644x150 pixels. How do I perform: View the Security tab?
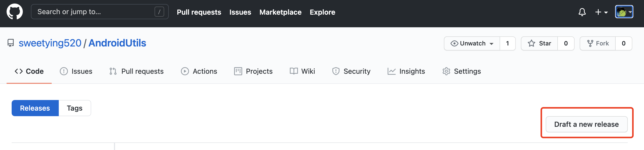click(x=351, y=71)
